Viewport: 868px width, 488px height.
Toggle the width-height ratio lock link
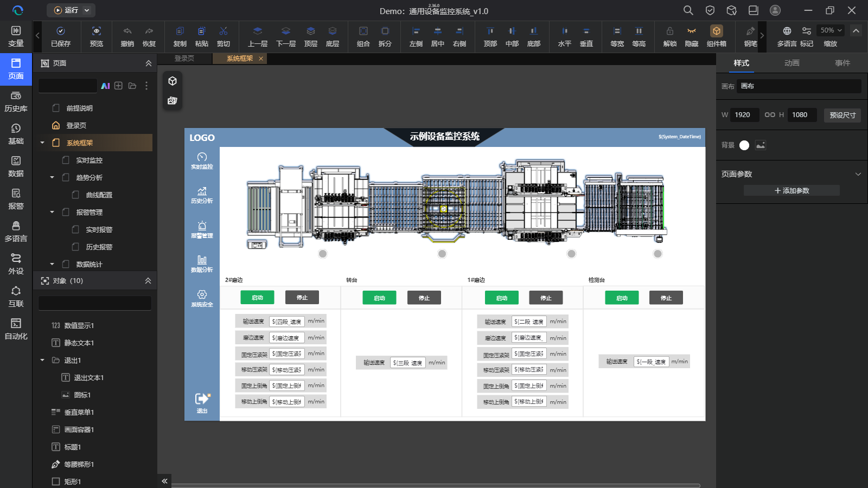point(769,115)
